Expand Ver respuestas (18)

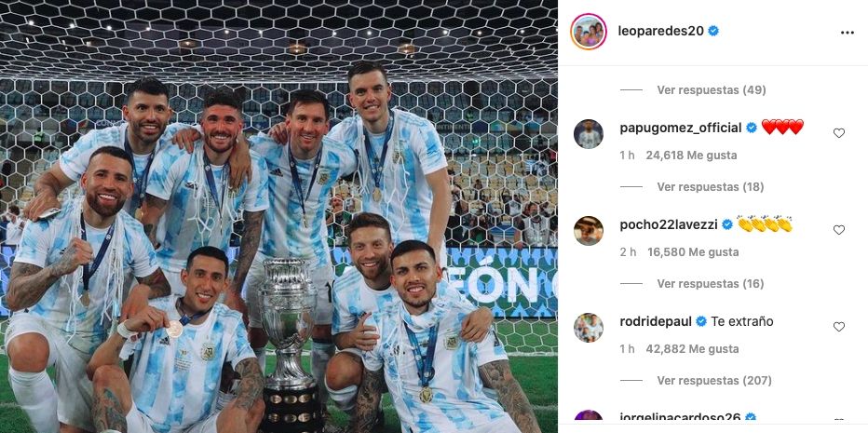pos(711,186)
